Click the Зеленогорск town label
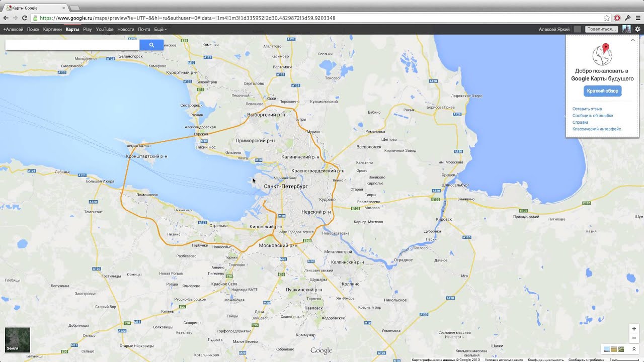This screenshot has height=362, width=644. click(131, 56)
